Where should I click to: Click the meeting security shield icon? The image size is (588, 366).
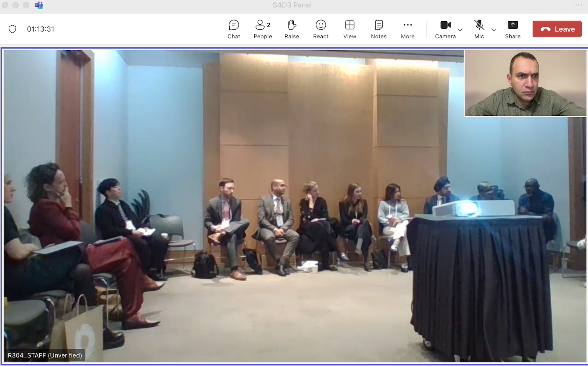click(x=12, y=29)
